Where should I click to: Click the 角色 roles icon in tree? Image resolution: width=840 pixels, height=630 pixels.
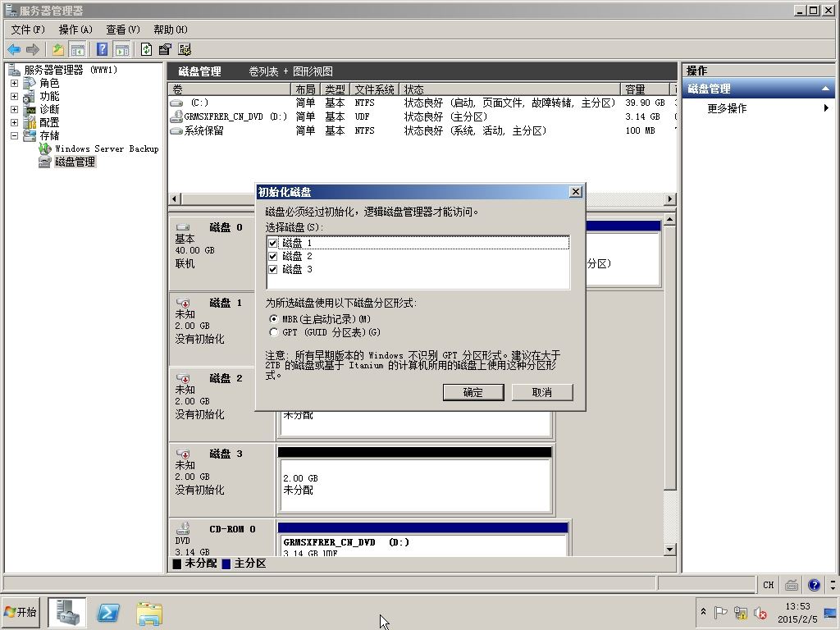pos(30,83)
